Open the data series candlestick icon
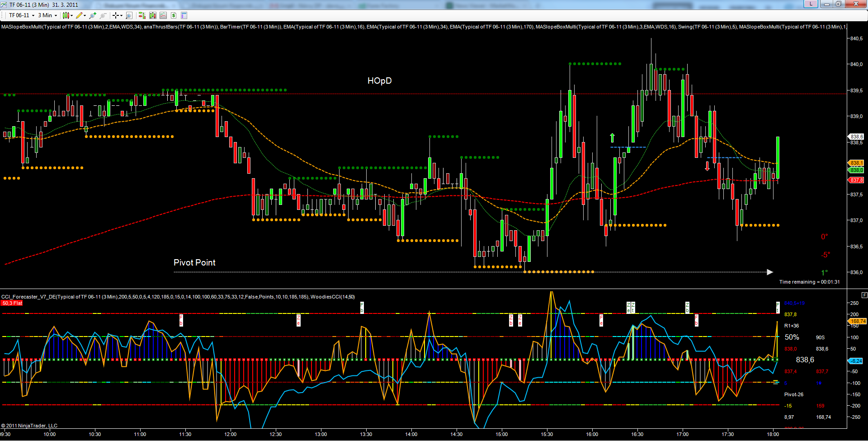Viewport: 868px width, 441px height. coord(153,15)
